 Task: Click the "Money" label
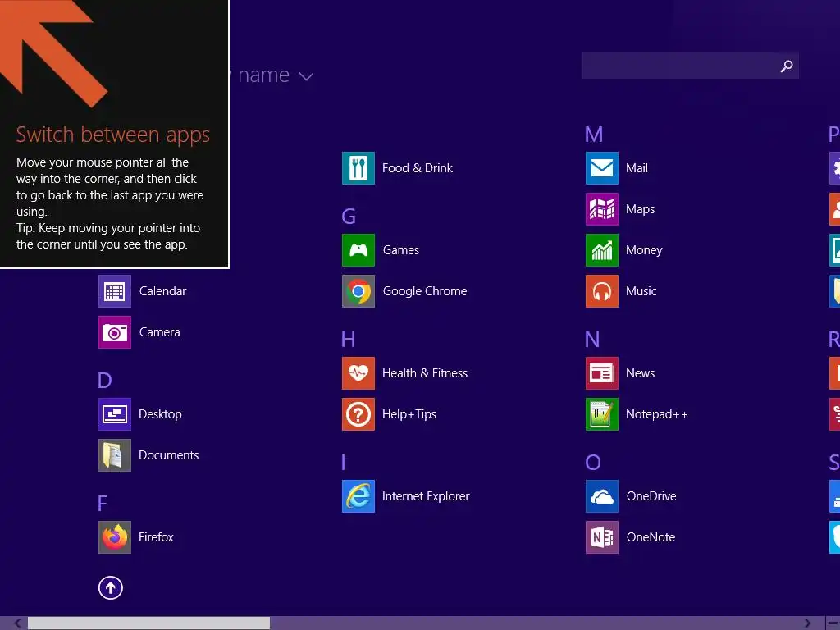pos(644,250)
